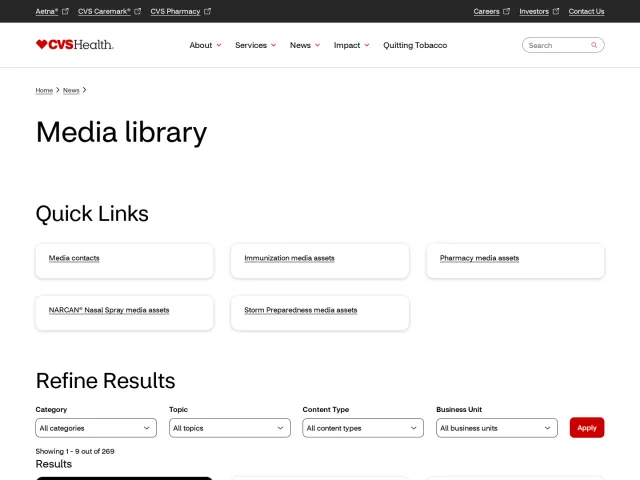Click the external-link icon beside CVS Caremark
This screenshot has width=640, height=480.
pyautogui.click(x=138, y=11)
